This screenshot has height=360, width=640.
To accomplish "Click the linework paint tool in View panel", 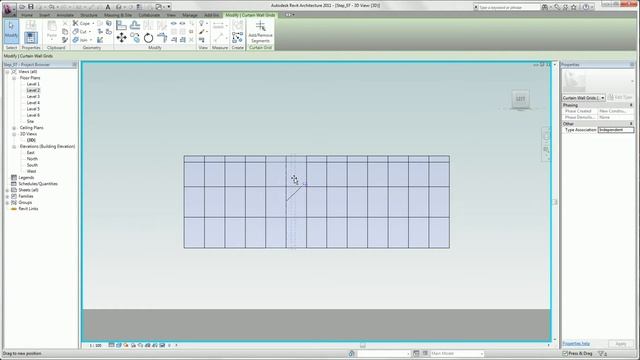I will tap(202, 31).
